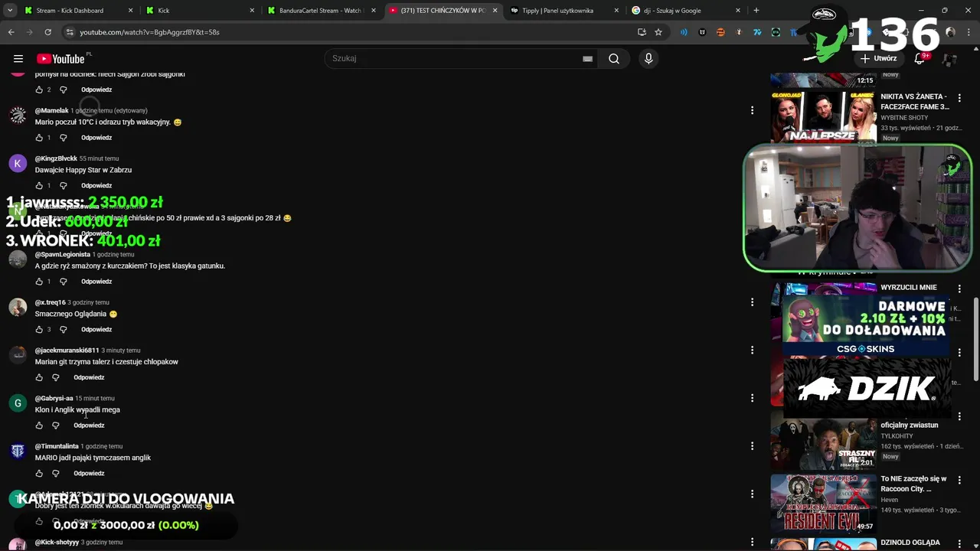
Task: Reply to @Gabrysi-aa via Odpowiedz
Action: [x=89, y=425]
